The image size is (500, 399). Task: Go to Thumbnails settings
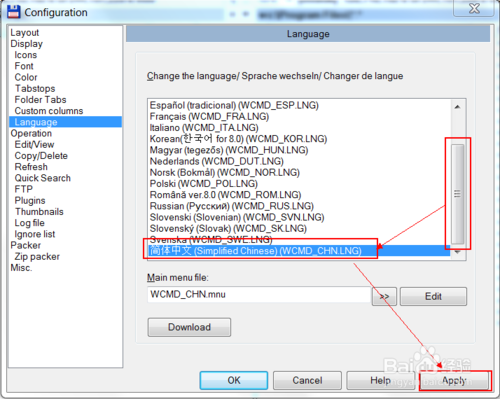coord(39,212)
